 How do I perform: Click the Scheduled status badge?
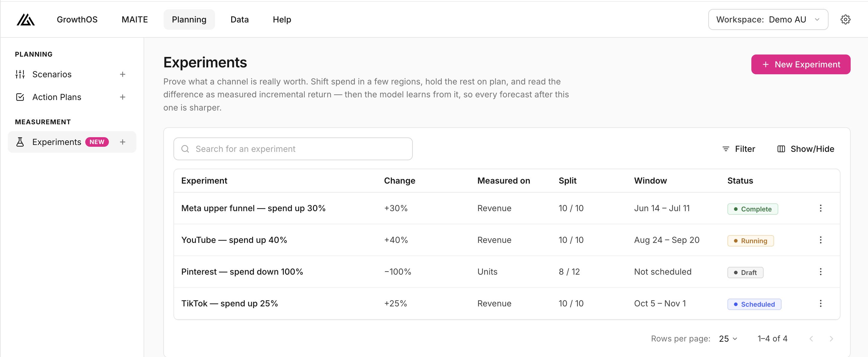click(x=754, y=304)
